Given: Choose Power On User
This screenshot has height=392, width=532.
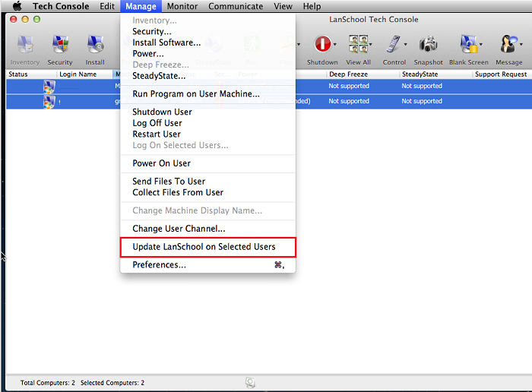Looking at the screenshot, I should pos(207,163).
